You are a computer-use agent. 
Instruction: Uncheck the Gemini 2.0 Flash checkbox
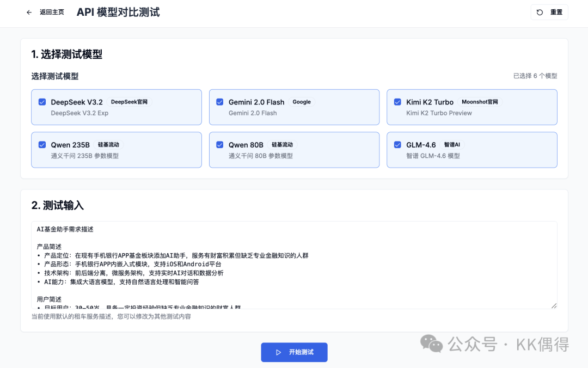tap(220, 102)
